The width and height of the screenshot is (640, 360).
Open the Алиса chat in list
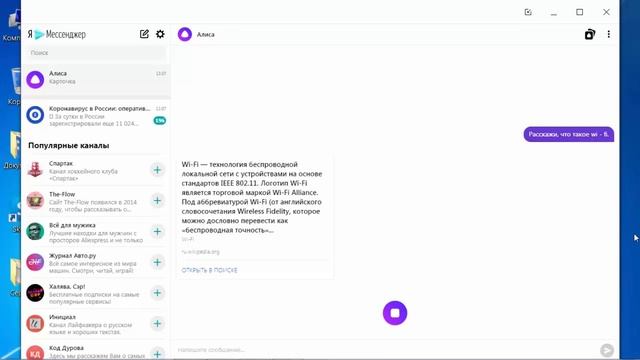[x=96, y=80]
